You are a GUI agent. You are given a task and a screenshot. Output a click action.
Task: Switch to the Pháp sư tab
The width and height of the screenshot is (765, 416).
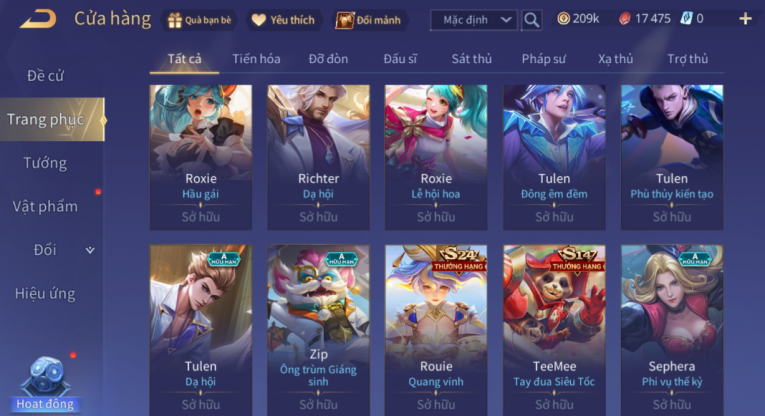click(543, 59)
